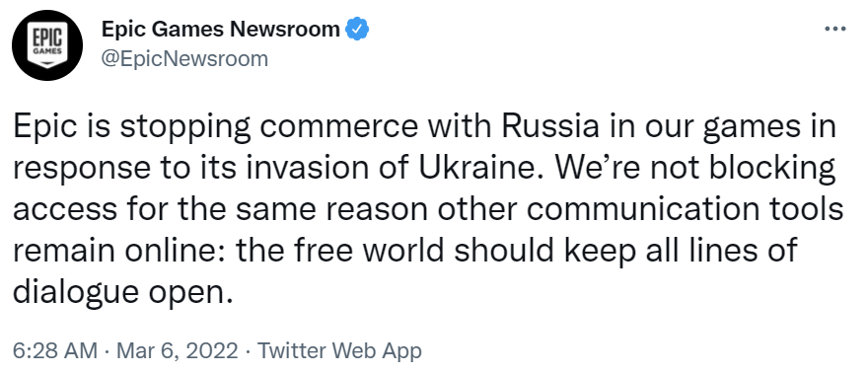The image size is (868, 374).
Task: Click the Mar 6, 2022 date
Action: pos(179,350)
